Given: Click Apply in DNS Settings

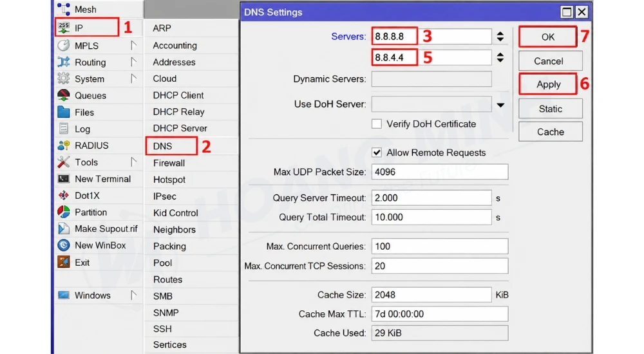Looking at the screenshot, I should coord(548,84).
